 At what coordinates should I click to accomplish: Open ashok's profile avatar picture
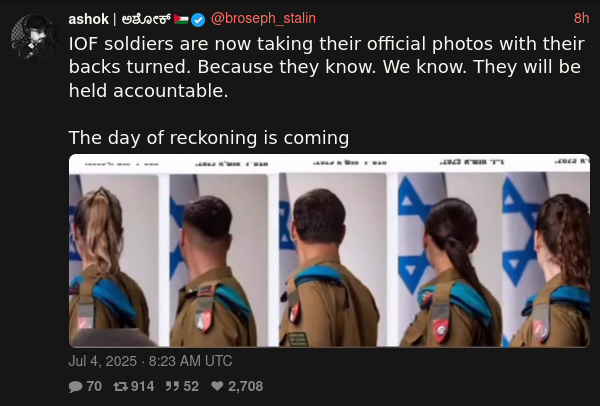(x=35, y=37)
